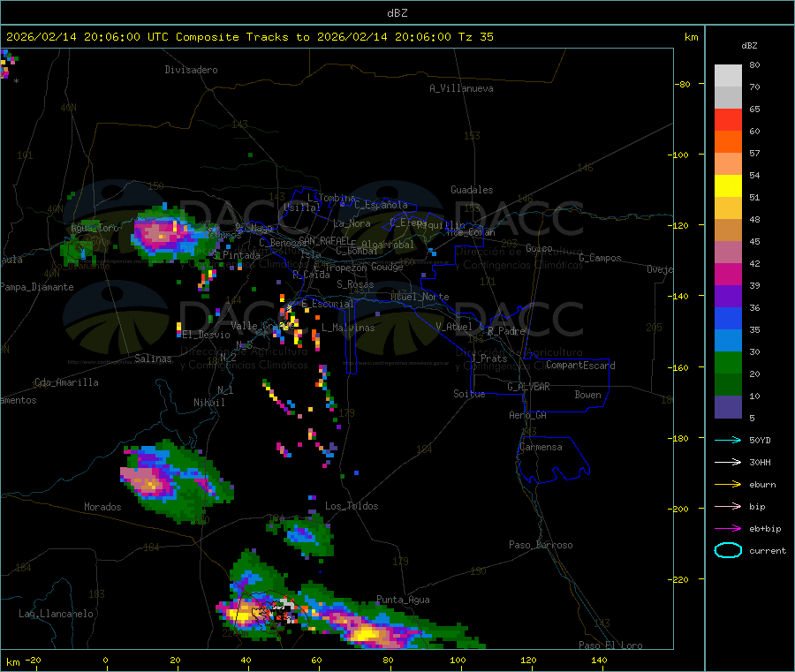Image resolution: width=795 pixels, height=672 pixels.
Task: Click the C_Española place label
Action: click(x=381, y=205)
